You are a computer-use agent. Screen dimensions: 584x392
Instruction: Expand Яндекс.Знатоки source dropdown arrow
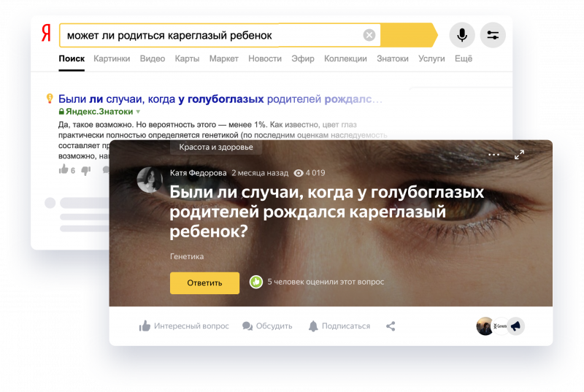point(139,112)
